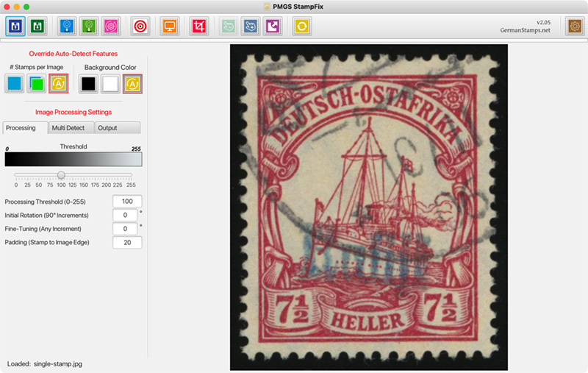
Task: Click the blue pointing-hand toolbar icon
Action: click(x=251, y=26)
